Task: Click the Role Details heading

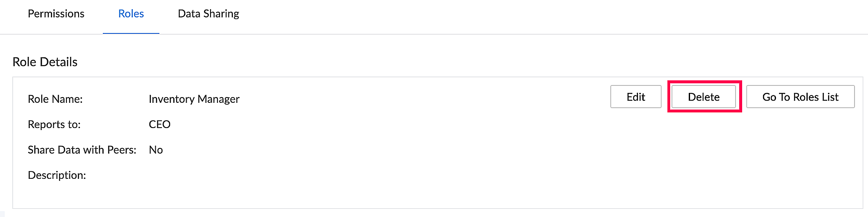Action: point(45,62)
